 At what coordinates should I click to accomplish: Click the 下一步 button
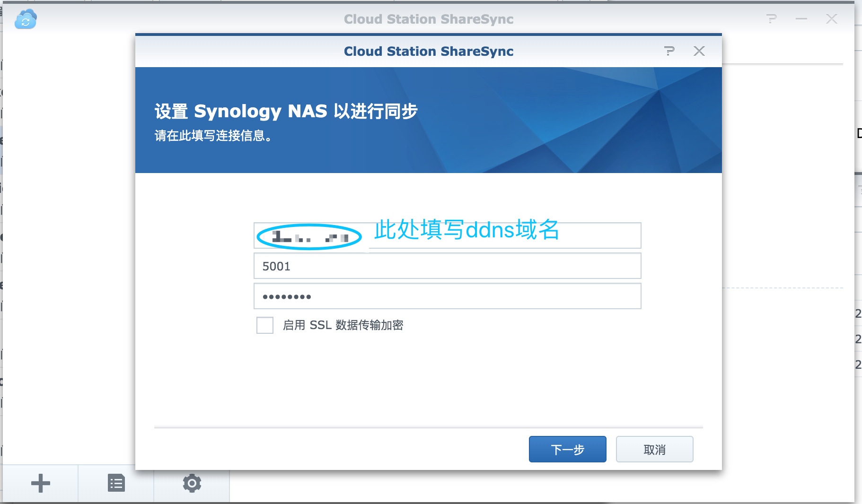click(568, 449)
